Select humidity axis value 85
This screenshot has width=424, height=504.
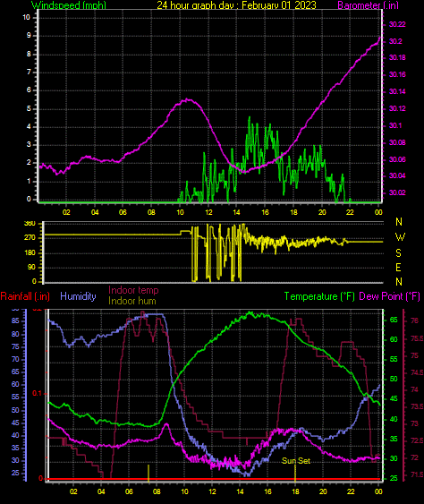pyautogui.click(x=15, y=320)
